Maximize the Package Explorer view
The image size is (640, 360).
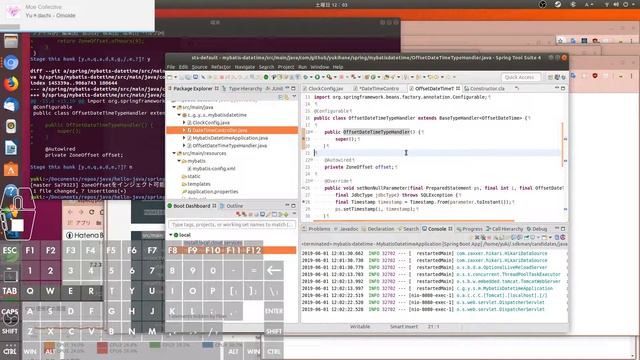[x=293, y=88]
